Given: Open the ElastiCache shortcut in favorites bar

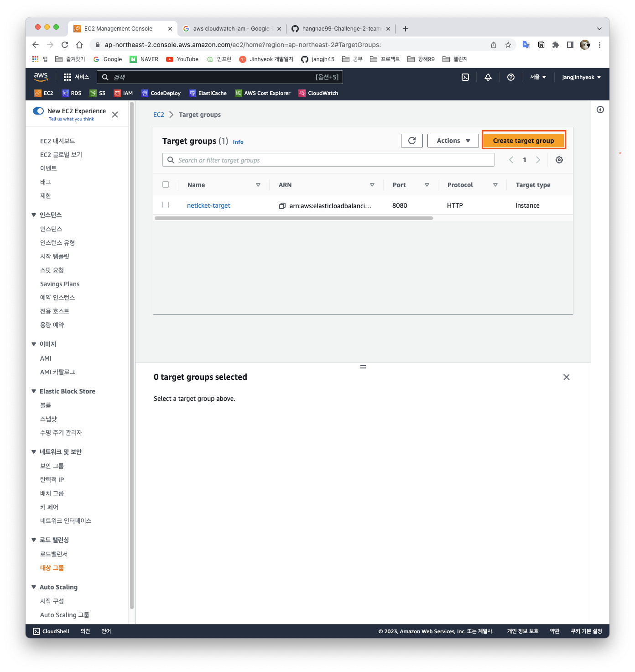Looking at the screenshot, I should (x=208, y=93).
